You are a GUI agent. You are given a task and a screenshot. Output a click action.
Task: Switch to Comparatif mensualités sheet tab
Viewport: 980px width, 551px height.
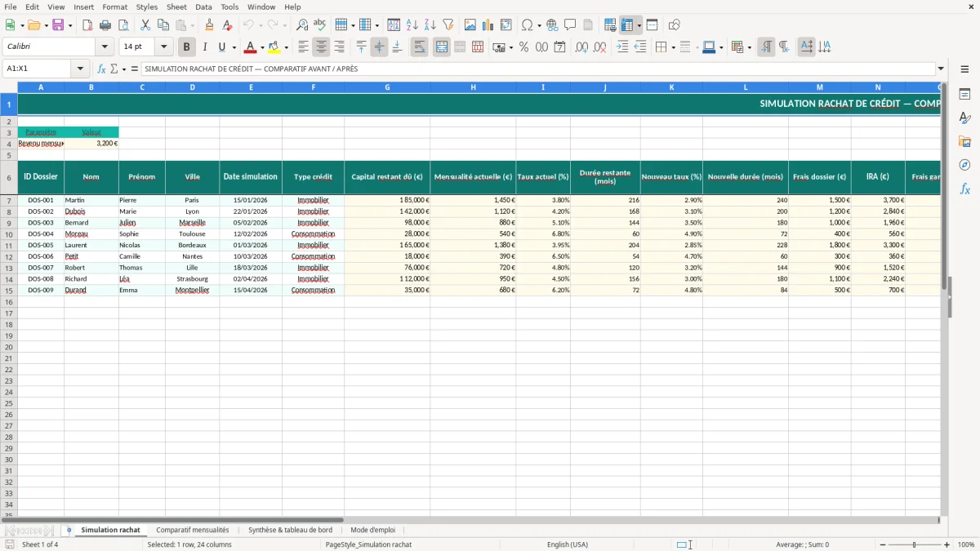coord(193,530)
